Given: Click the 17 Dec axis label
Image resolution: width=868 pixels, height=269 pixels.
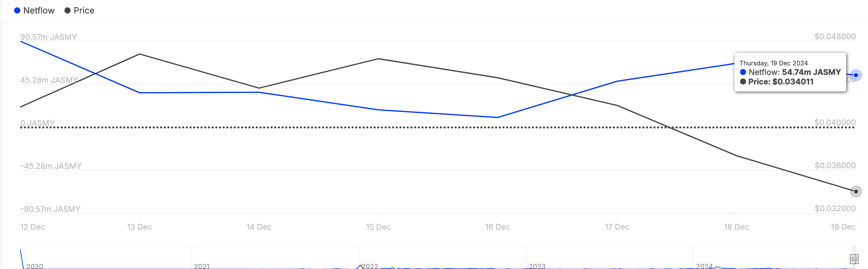Looking at the screenshot, I should click(617, 227).
